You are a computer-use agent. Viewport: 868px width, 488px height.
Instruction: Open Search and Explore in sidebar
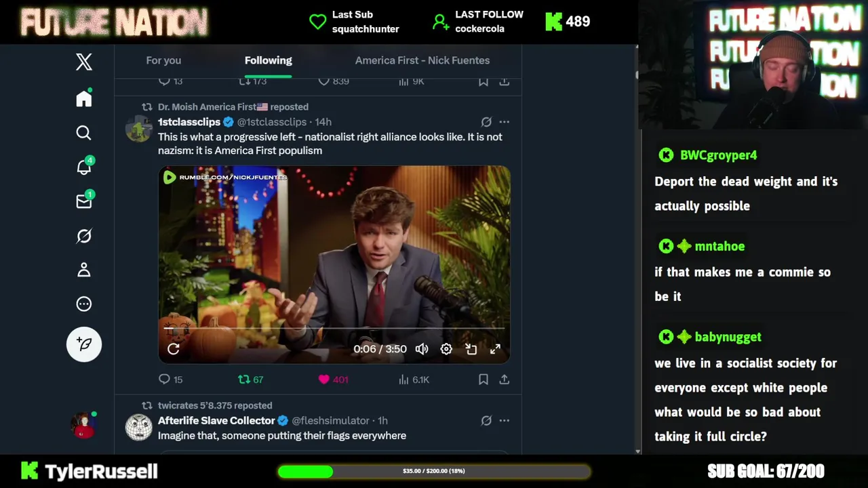click(84, 133)
